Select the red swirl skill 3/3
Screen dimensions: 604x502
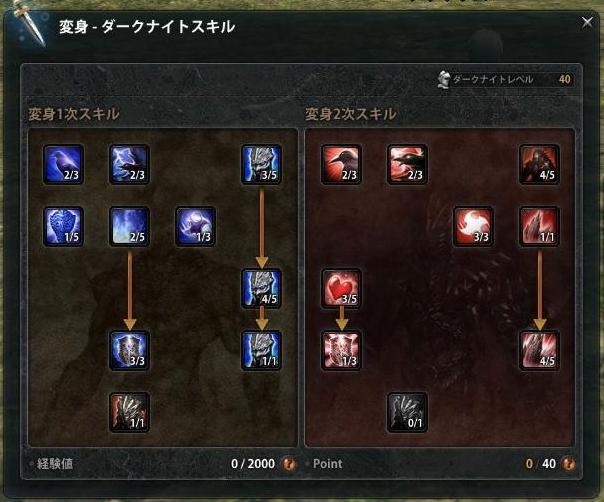(x=473, y=226)
